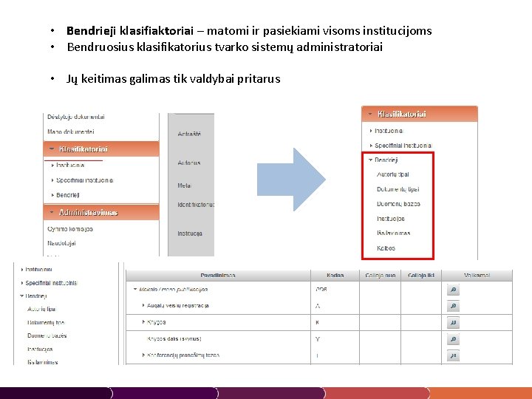Screen dimensions: 532x399
Task: Expand Bendrieji arrow in panel above Administravimas
Action: (52, 195)
